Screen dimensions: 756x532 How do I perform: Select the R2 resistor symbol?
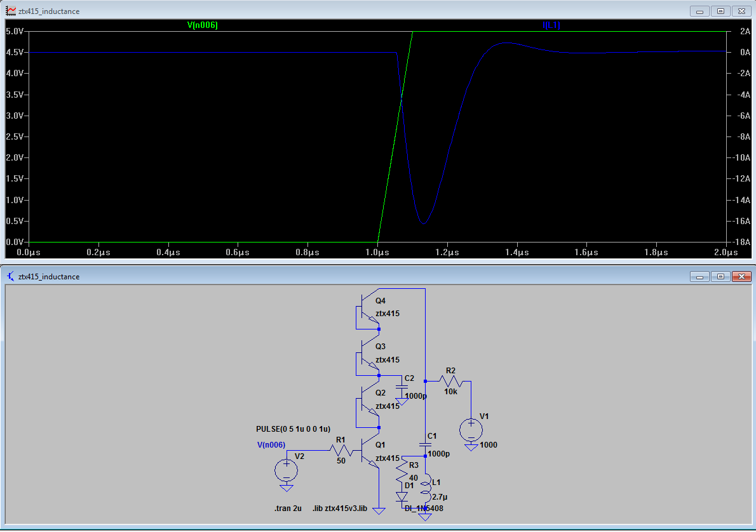pyautogui.click(x=450, y=382)
